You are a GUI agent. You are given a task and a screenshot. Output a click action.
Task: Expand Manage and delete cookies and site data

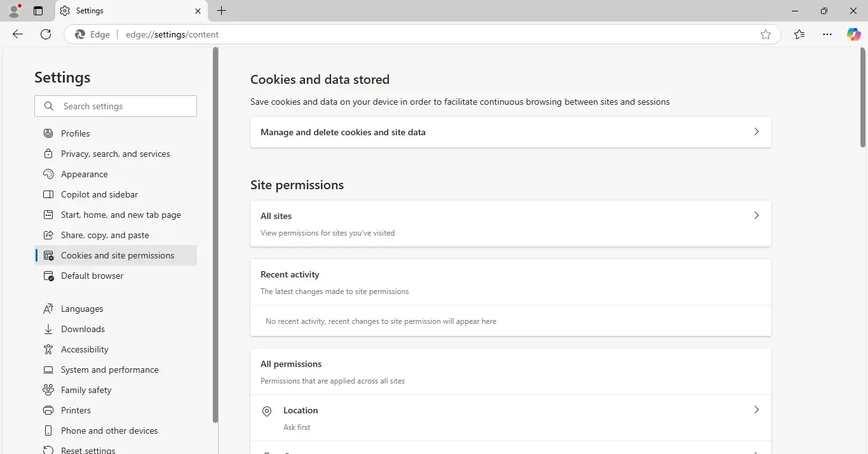click(756, 132)
